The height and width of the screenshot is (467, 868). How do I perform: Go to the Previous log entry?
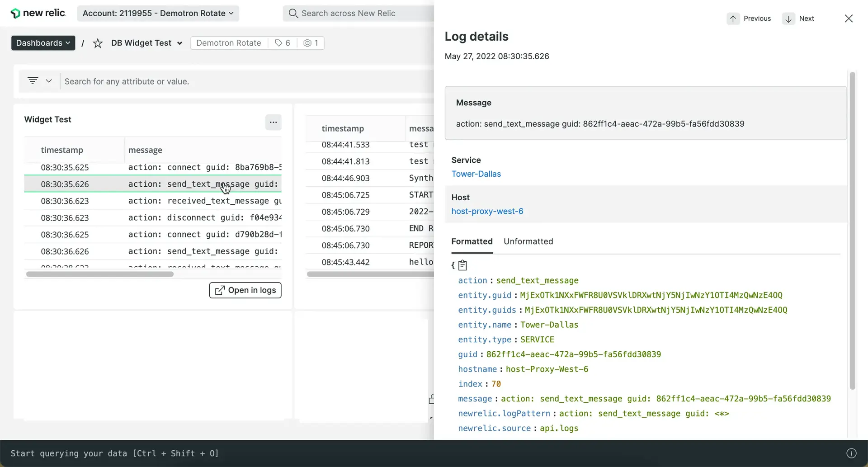click(749, 19)
